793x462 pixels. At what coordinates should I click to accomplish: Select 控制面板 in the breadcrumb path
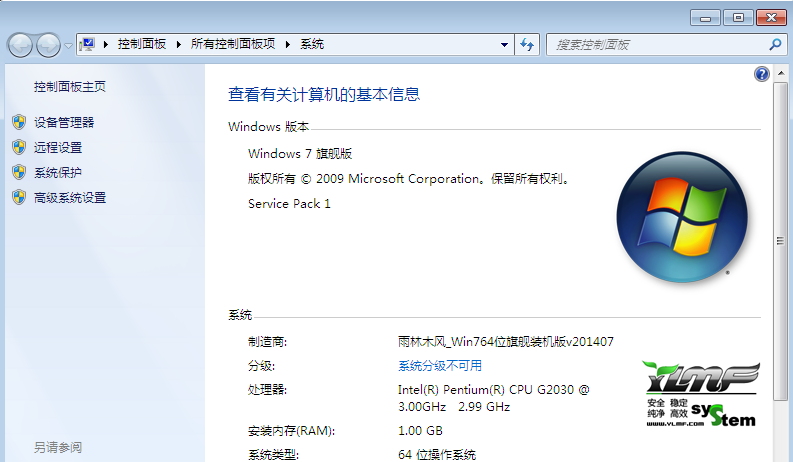point(141,44)
